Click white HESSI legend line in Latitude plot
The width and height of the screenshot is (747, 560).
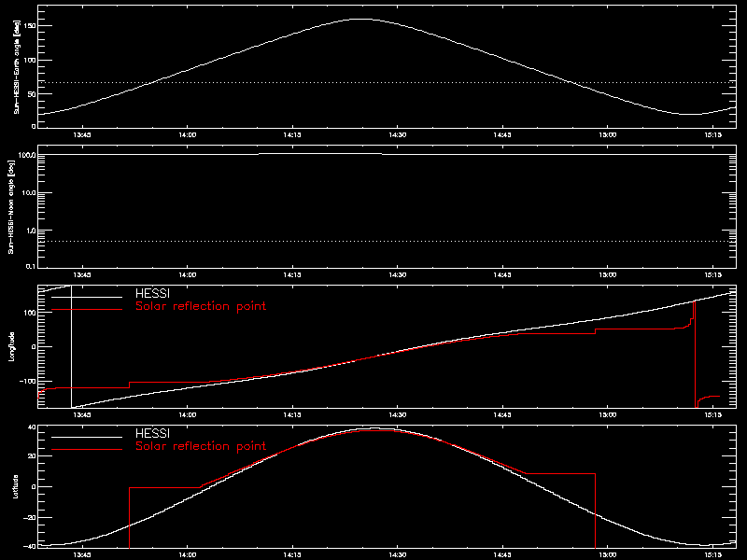(x=87, y=437)
